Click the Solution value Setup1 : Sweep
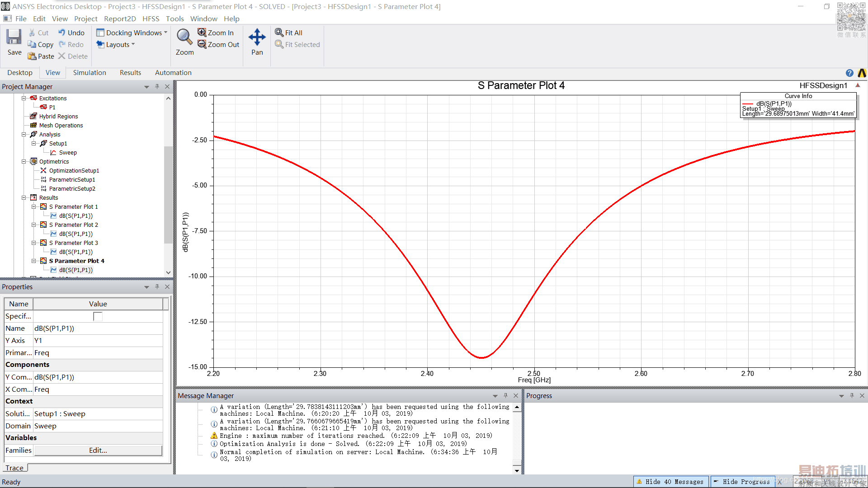Viewport: 868px width, 488px height. tap(98, 414)
